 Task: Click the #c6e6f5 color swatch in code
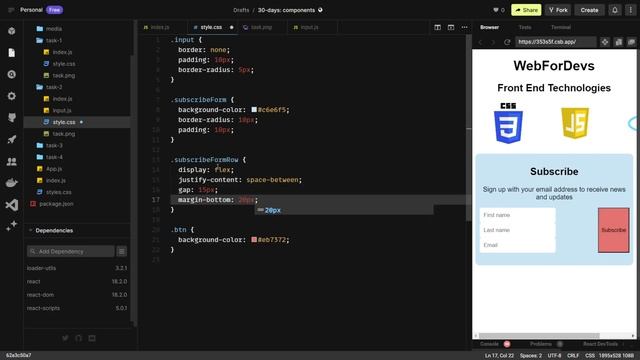click(x=254, y=110)
